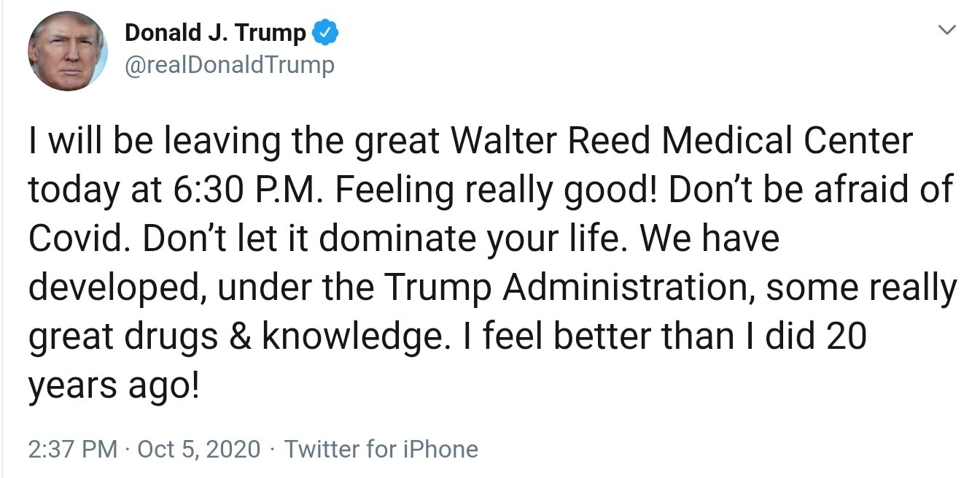Click the Oct 5, 2020 date
This screenshot has height=478, width=980.
pos(198,449)
